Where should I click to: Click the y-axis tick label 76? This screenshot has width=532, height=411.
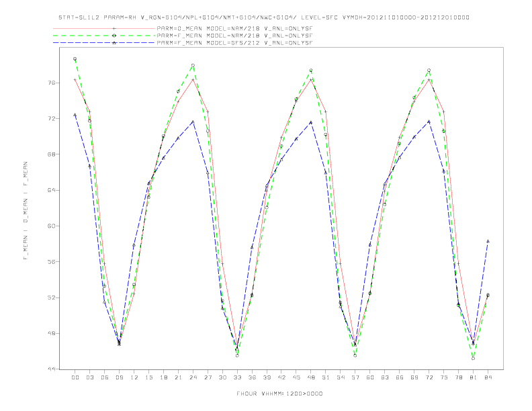[52, 83]
